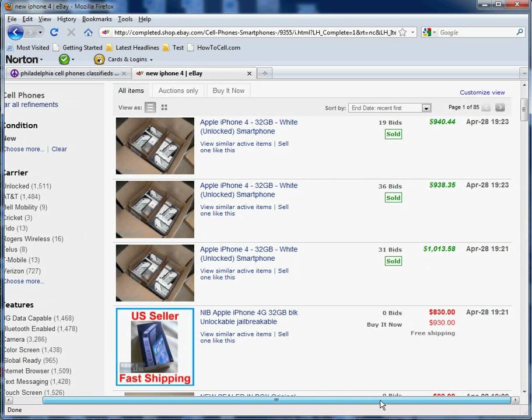Viewport: 532px width, 420px height.
Task: Click the horizontal scrollbar left arrow
Action: coord(9,400)
